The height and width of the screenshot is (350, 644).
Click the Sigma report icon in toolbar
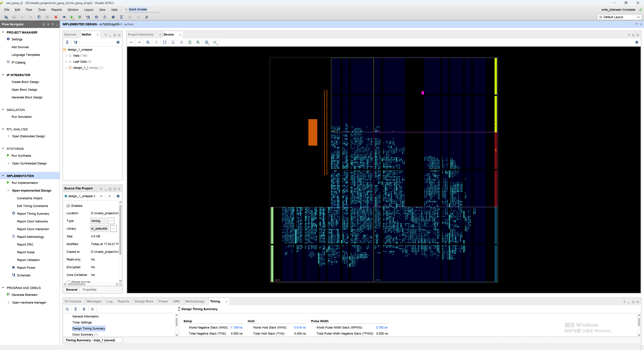[x=121, y=17]
